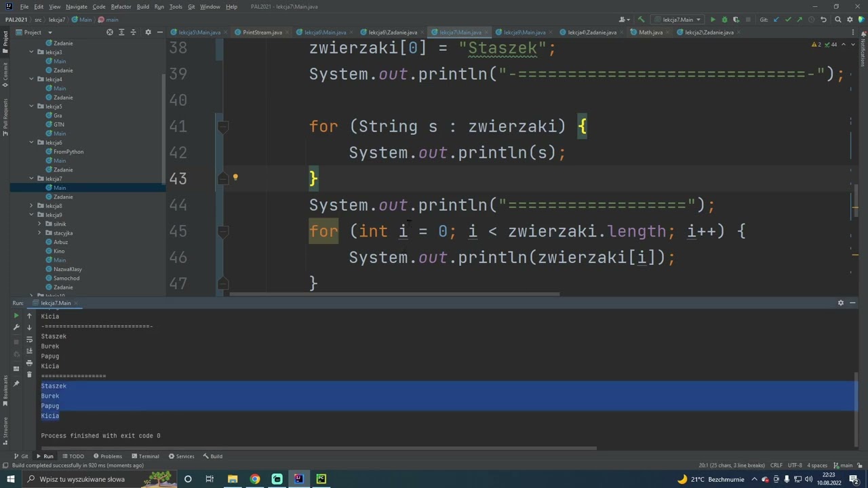
Task: Open Search Everywhere magnifier icon
Action: (x=837, y=20)
